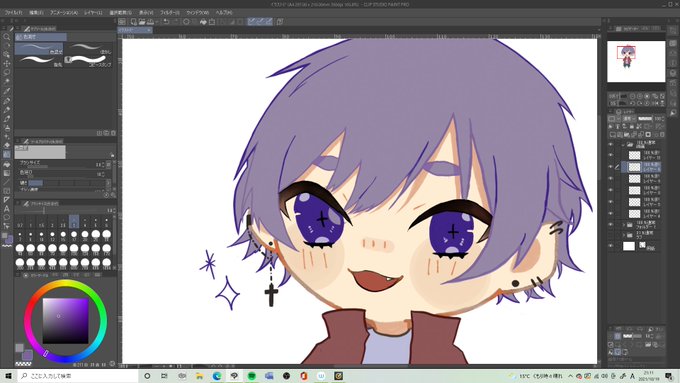Select the Eraser tool

point(7,146)
